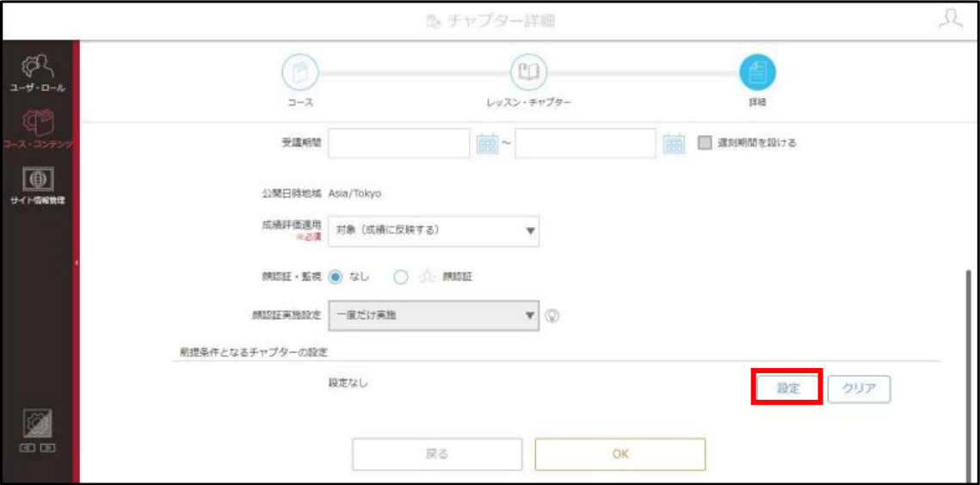Screen dimensions: 980x485
Task: Click the 受講期間 start date field
Action: 398,143
